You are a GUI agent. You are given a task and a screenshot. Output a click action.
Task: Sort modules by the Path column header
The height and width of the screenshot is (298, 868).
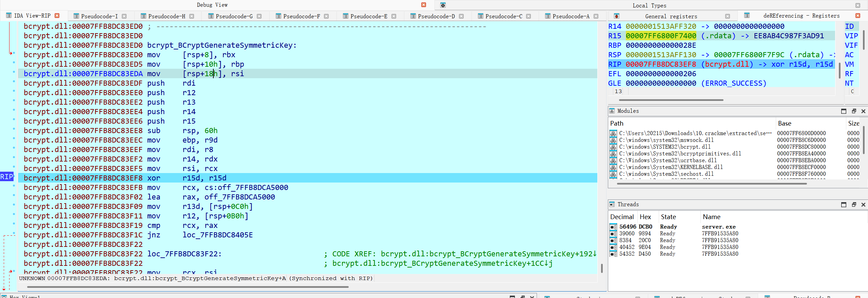(692, 124)
